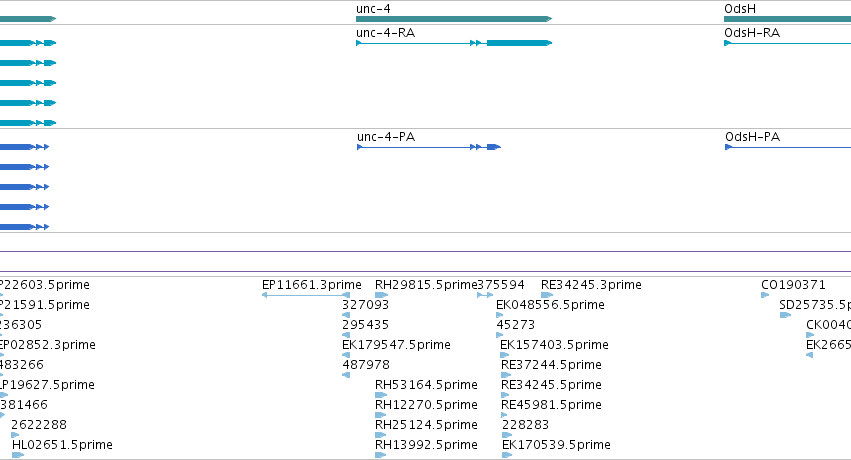Click the EK179547.5prime feature marker

pos(346,355)
